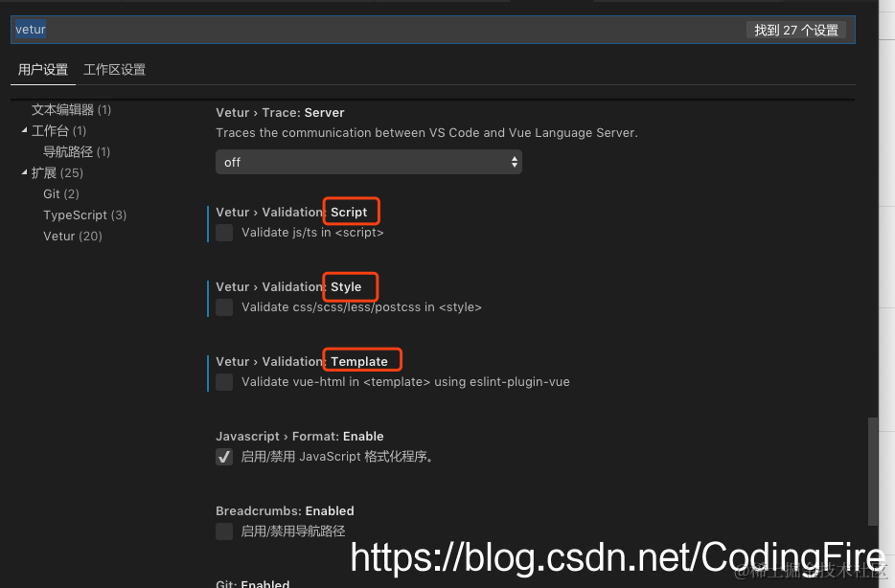Switch to the 工作区设置 tab
Image resolution: width=895 pixels, height=588 pixels.
(114, 70)
